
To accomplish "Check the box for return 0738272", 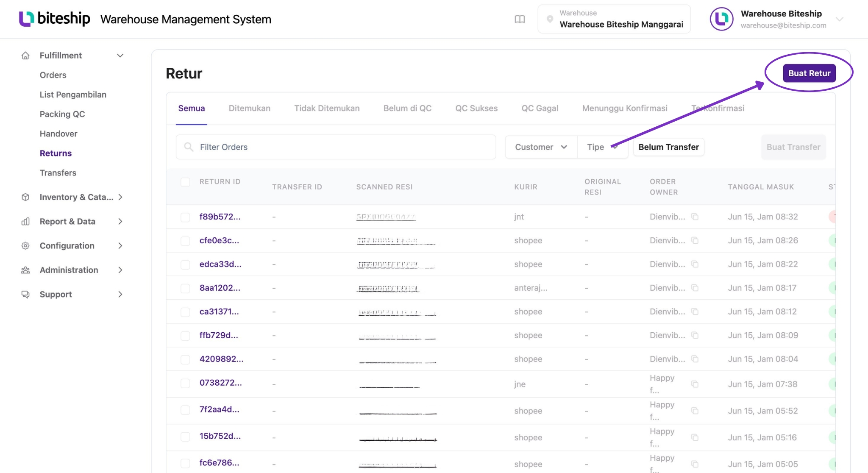I will (x=185, y=384).
